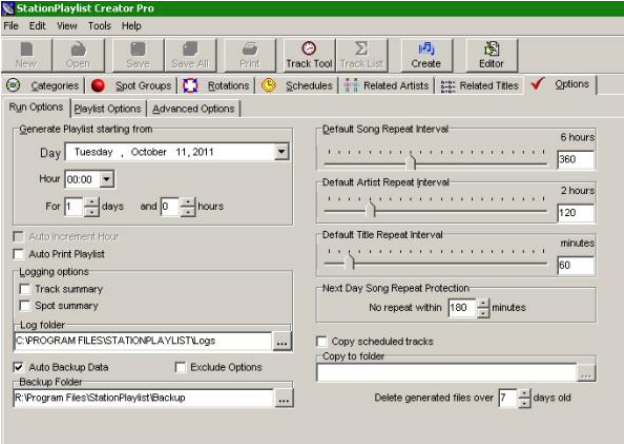
Task: Browse for the Copy to folder
Action: click(586, 373)
